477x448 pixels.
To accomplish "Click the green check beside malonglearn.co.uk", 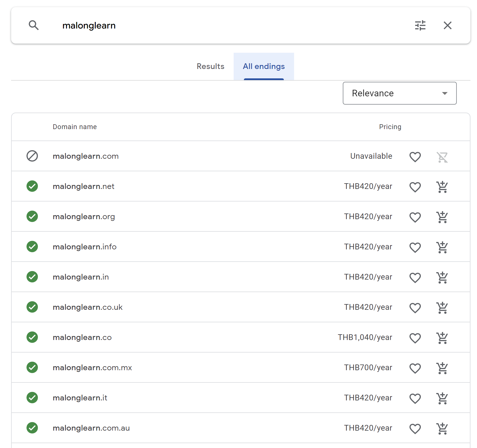I will pyautogui.click(x=32, y=307).
